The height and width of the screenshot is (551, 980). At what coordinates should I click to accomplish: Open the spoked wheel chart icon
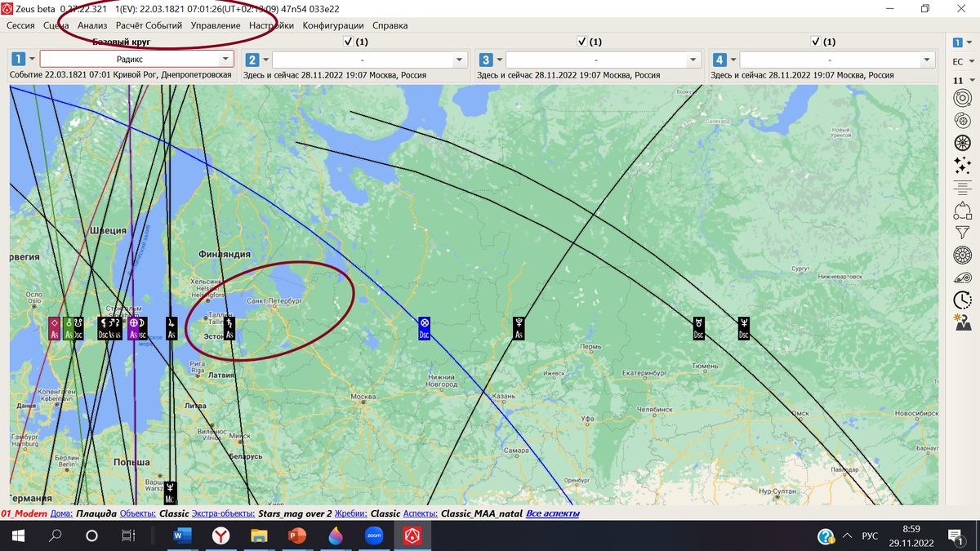tap(961, 143)
